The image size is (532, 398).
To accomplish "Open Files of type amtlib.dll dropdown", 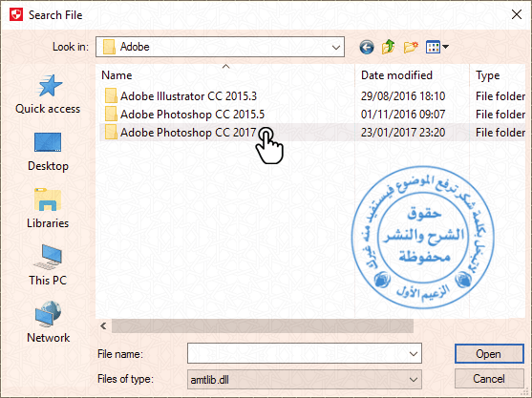I will pyautogui.click(x=305, y=379).
